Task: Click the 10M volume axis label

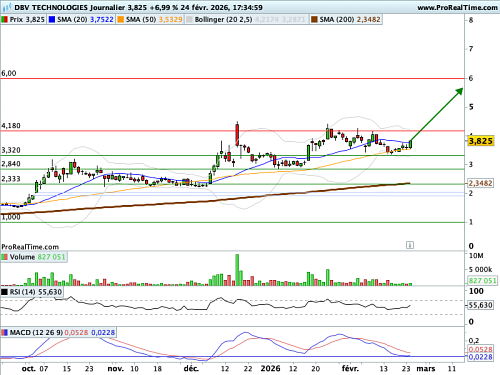Action: 476,256
